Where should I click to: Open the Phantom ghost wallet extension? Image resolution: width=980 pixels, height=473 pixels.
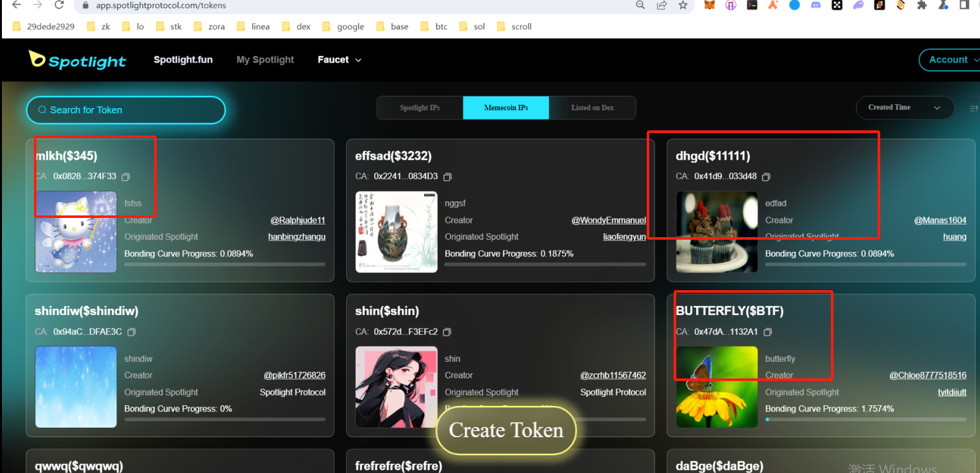(x=858, y=5)
